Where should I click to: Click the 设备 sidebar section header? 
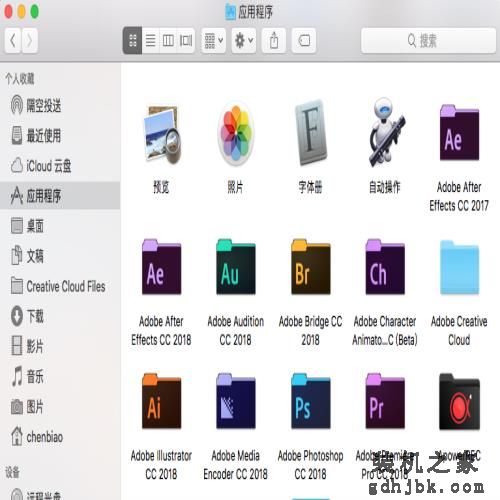tap(12, 472)
